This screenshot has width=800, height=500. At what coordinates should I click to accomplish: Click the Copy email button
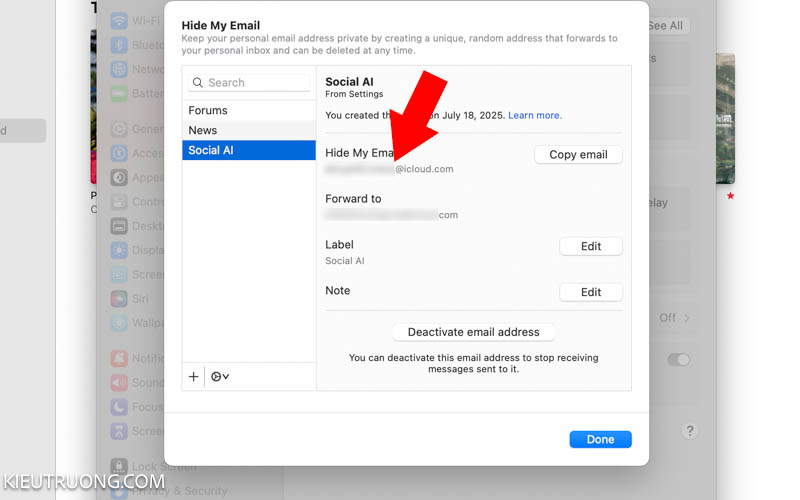click(x=578, y=155)
